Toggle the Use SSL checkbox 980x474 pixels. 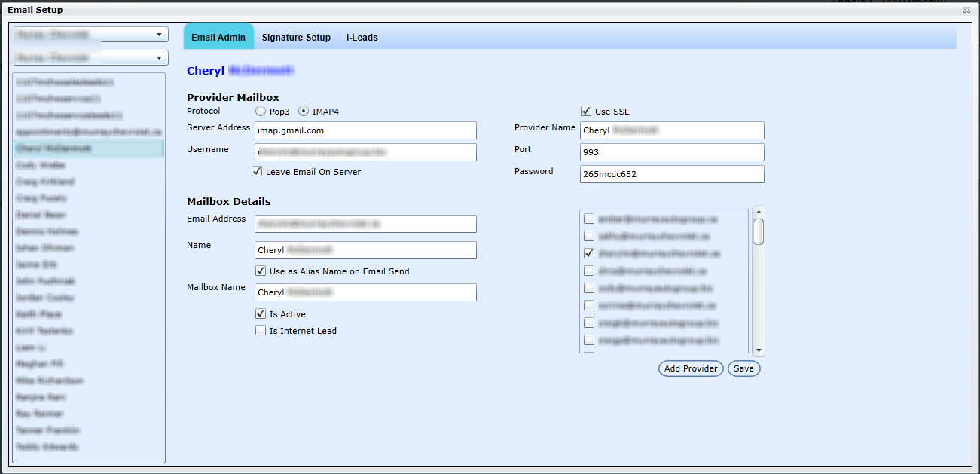click(x=586, y=112)
